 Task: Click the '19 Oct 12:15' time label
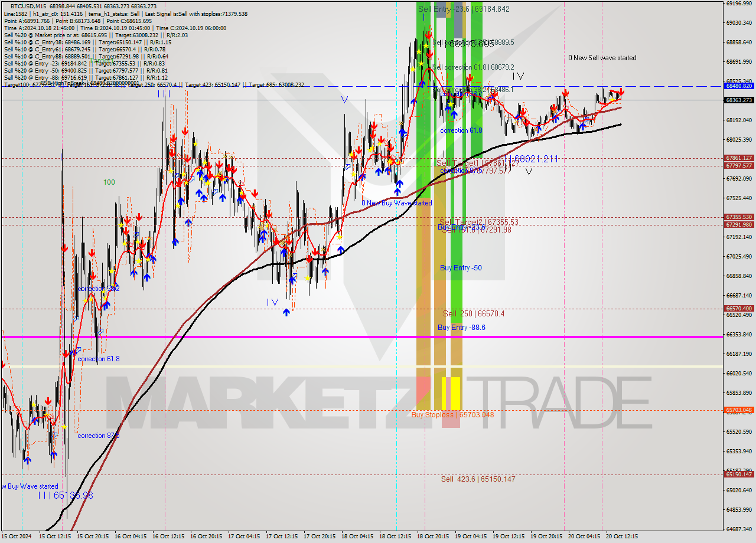pos(509,537)
